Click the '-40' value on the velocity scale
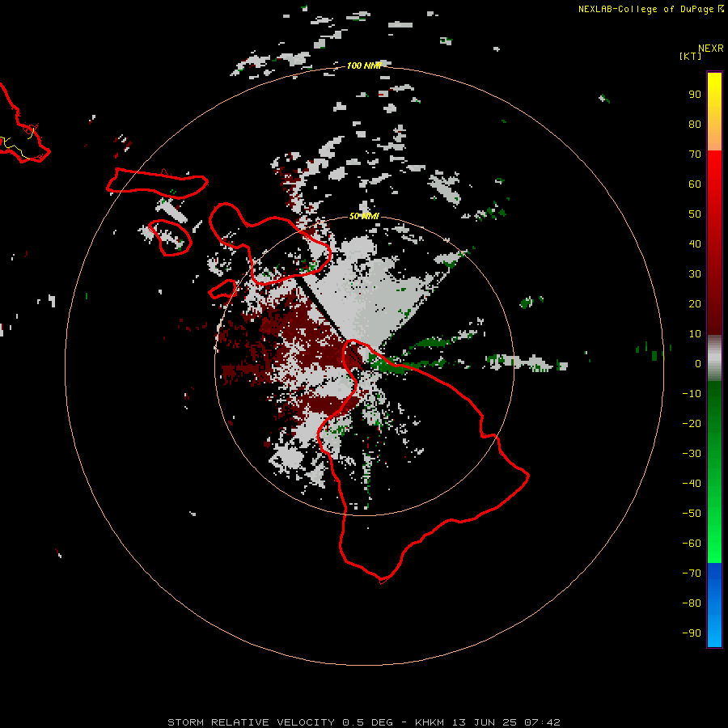 click(692, 484)
